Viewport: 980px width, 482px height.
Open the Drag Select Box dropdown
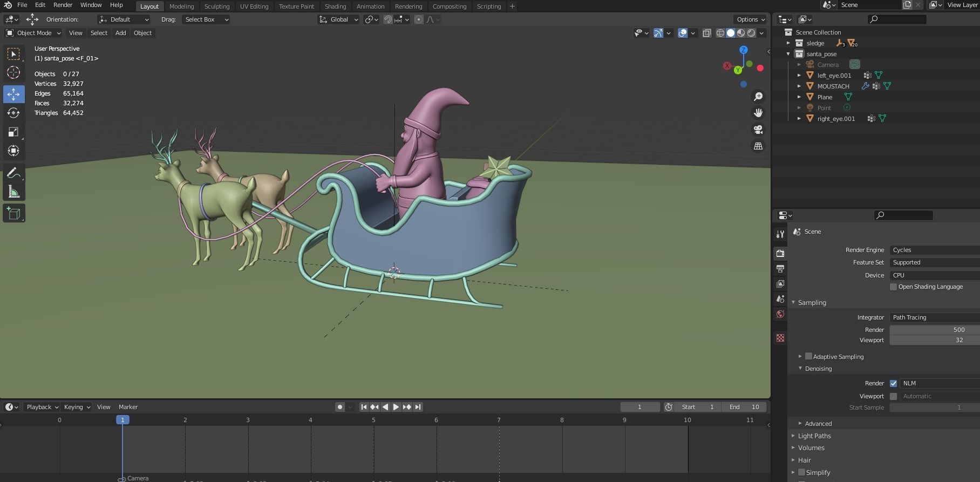[206, 19]
